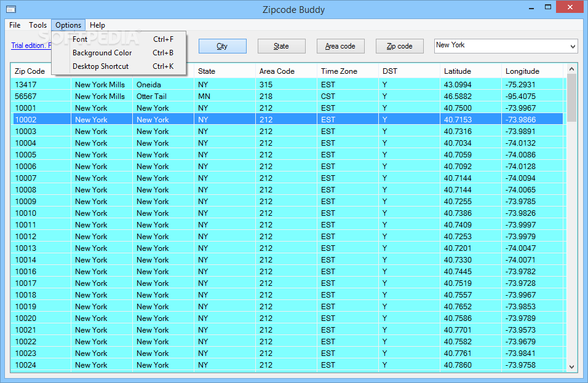This screenshot has height=383, width=588.
Task: Click area code 315 cell
Action: tap(286, 85)
